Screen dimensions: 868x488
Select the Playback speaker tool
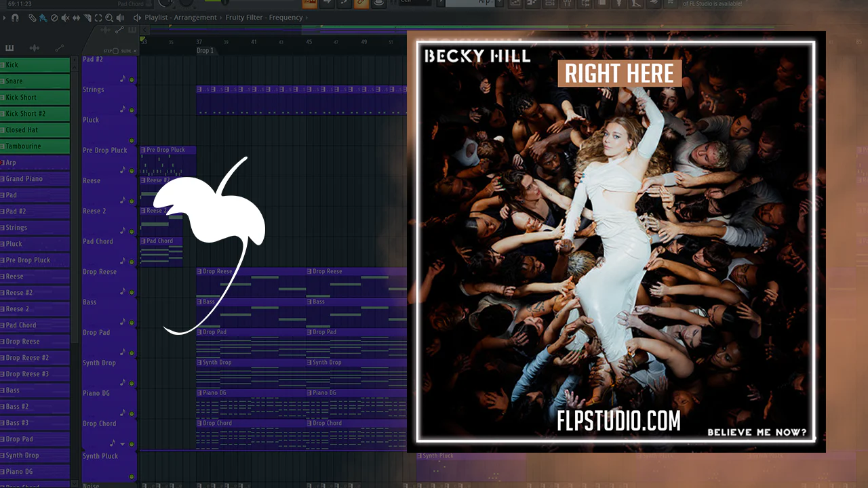121,18
